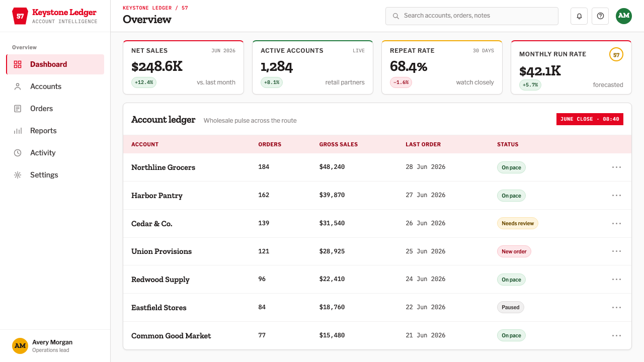Screen dimensions: 644x362
Task: Select the Northline Grocers account name
Action: point(163,167)
